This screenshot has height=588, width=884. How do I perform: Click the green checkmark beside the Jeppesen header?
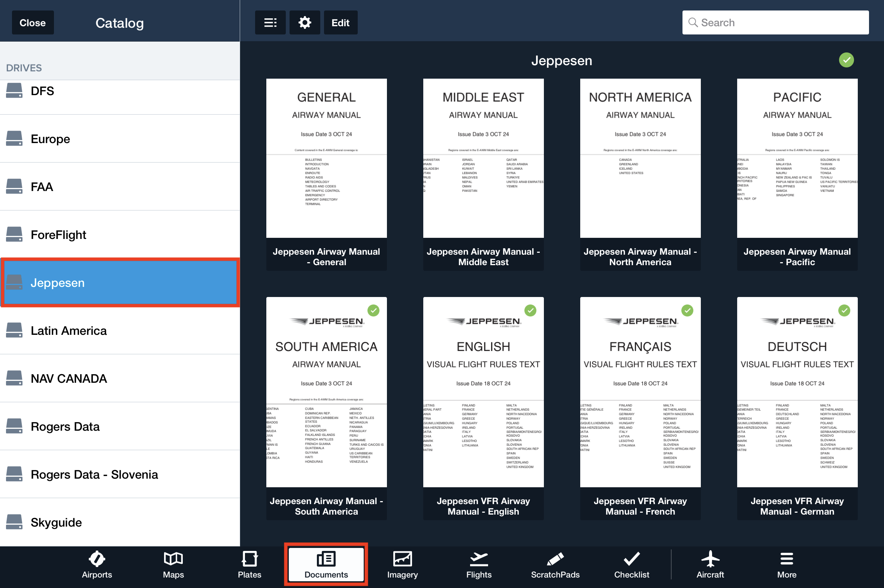click(x=846, y=60)
